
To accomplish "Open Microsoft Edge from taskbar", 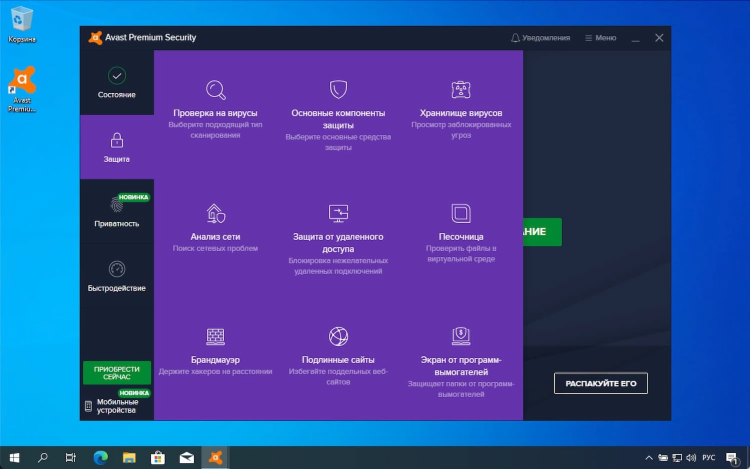I will pyautogui.click(x=100, y=458).
